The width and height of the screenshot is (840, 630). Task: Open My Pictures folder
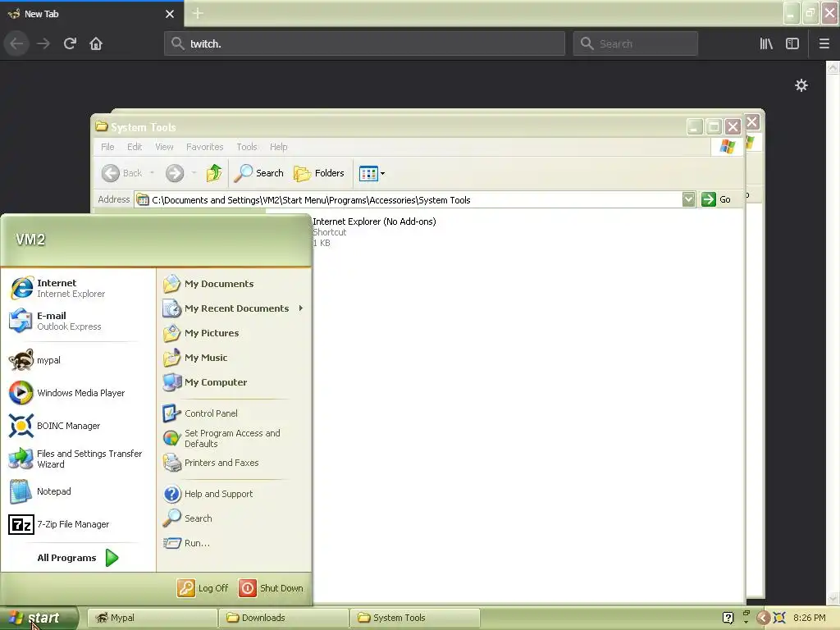pyautogui.click(x=234, y=333)
